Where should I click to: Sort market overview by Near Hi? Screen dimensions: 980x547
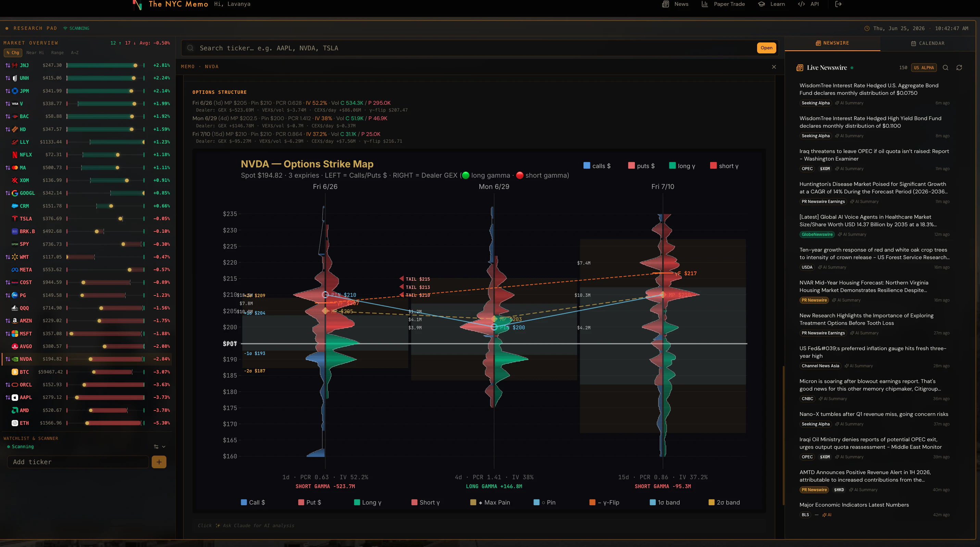(35, 53)
